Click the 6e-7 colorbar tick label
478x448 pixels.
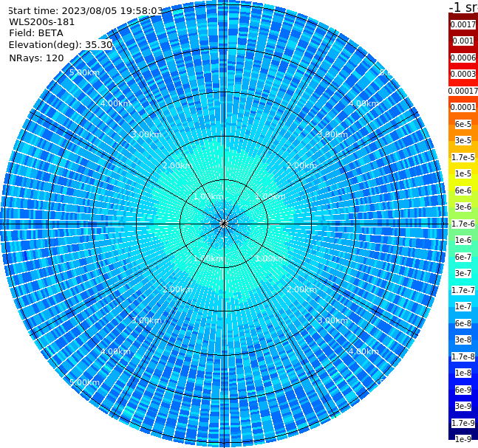click(x=463, y=257)
